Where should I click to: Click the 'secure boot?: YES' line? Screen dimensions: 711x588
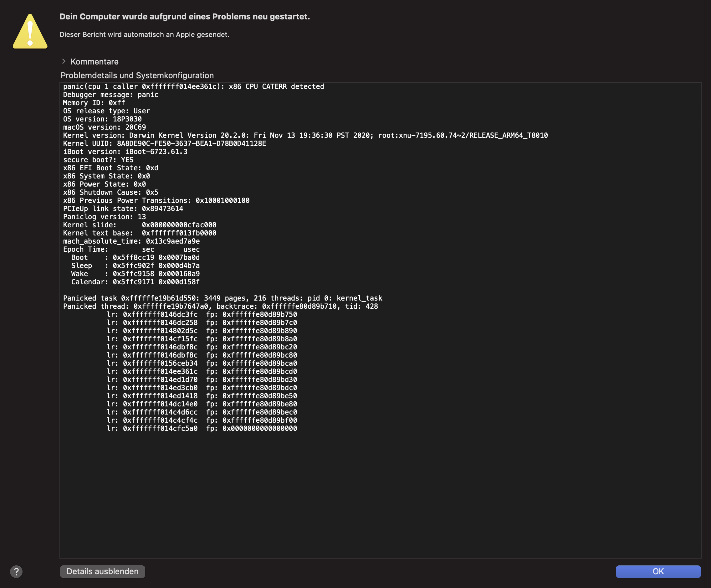(98, 160)
